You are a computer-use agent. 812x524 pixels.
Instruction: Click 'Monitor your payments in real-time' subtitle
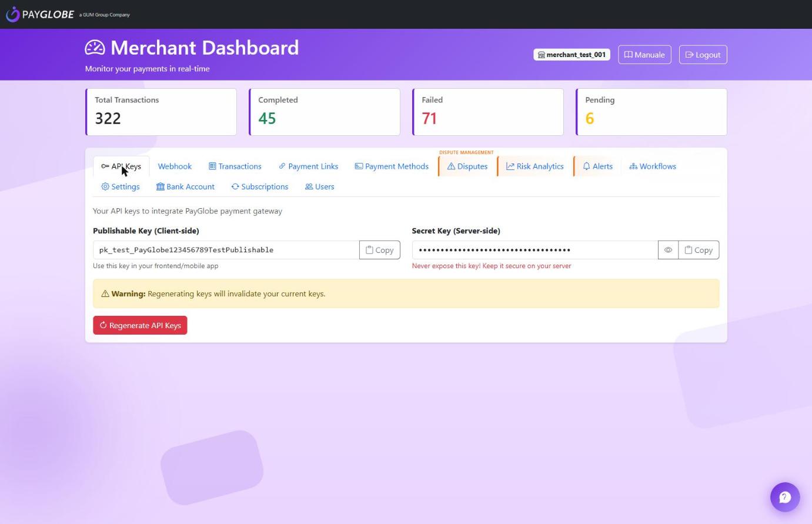pos(148,69)
